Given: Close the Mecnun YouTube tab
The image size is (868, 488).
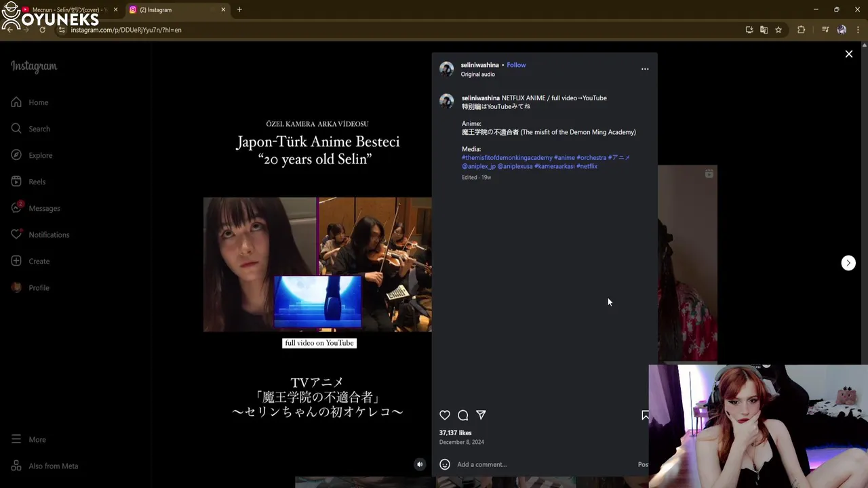Looking at the screenshot, I should click(115, 9).
